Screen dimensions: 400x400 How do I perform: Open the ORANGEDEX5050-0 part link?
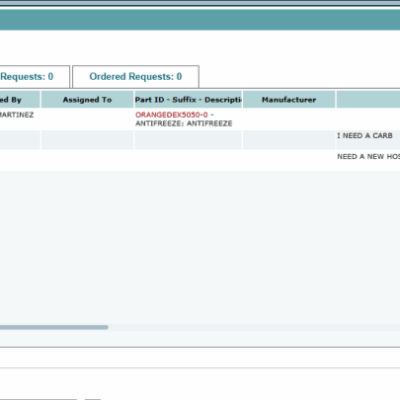tap(171, 115)
